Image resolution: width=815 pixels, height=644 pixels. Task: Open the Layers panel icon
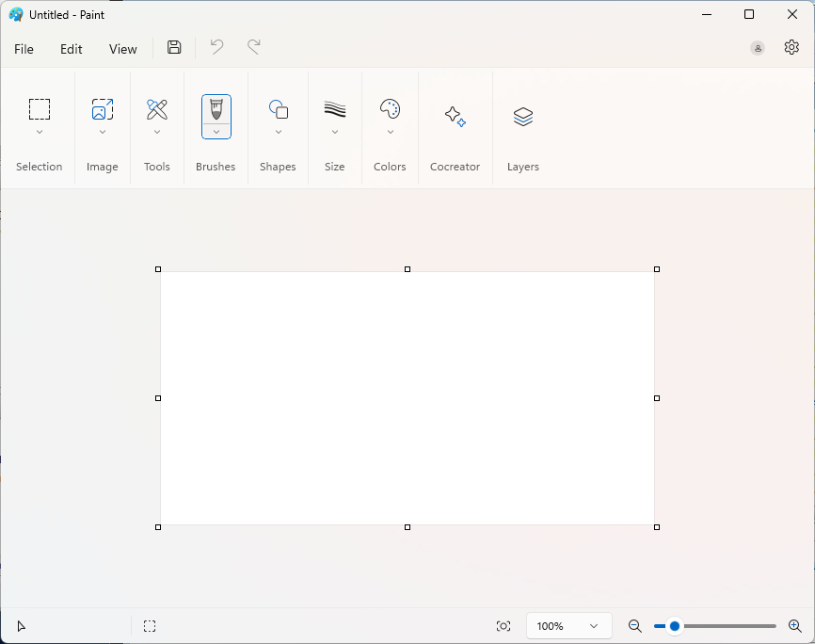tap(523, 117)
